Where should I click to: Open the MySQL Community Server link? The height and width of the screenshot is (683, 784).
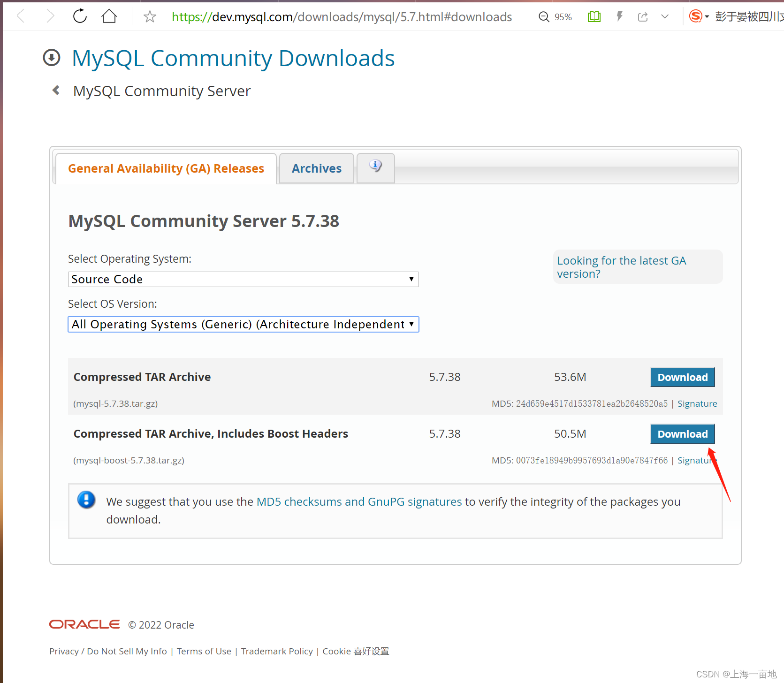coord(162,91)
